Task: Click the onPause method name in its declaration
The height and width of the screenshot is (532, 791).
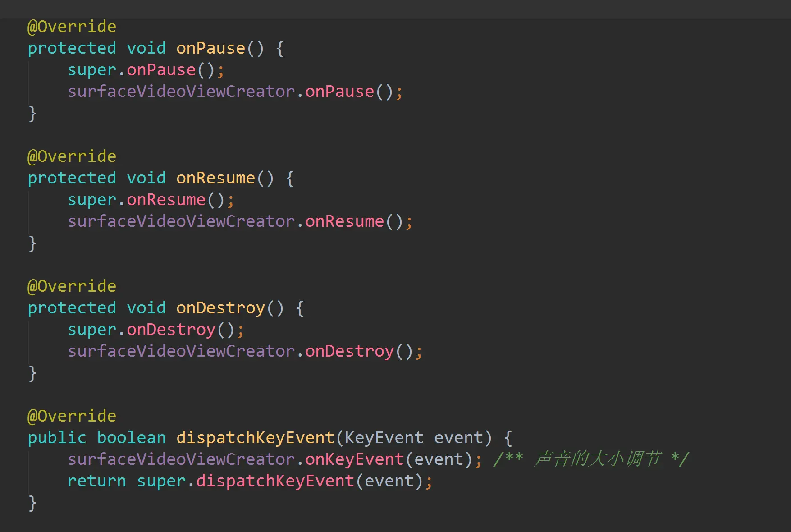Action: click(210, 48)
